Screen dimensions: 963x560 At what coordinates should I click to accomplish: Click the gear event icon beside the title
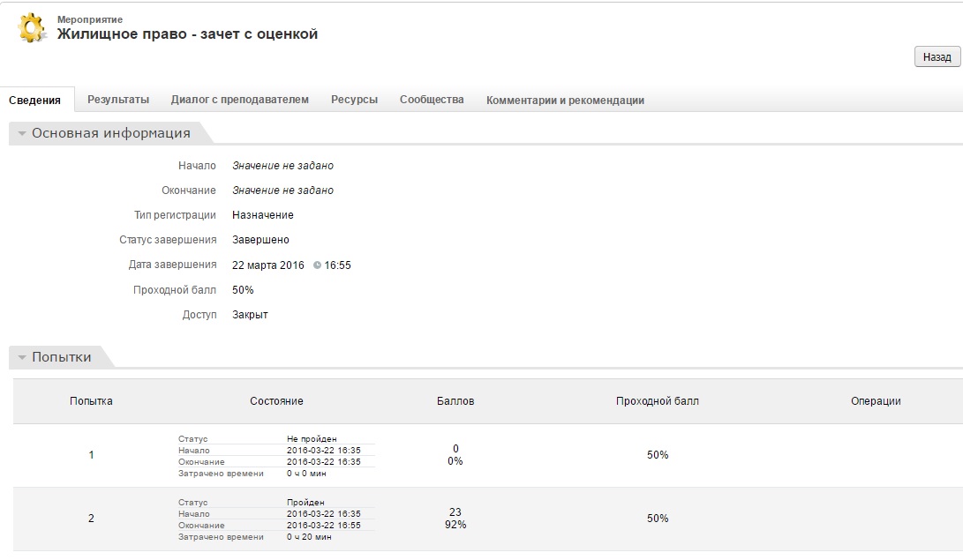point(32,27)
